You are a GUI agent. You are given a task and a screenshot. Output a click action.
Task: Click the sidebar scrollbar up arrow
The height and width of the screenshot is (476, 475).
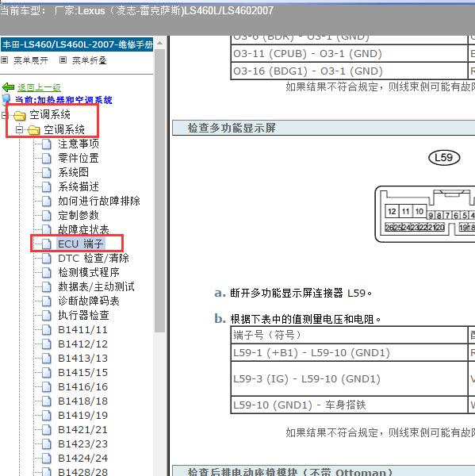point(159,43)
